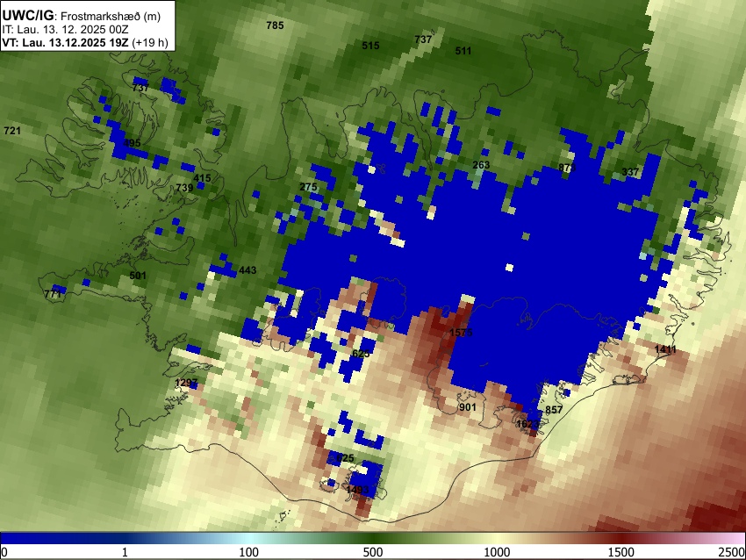This screenshot has width=746, height=560.
Task: Click the map value 1623
Action: point(527,424)
